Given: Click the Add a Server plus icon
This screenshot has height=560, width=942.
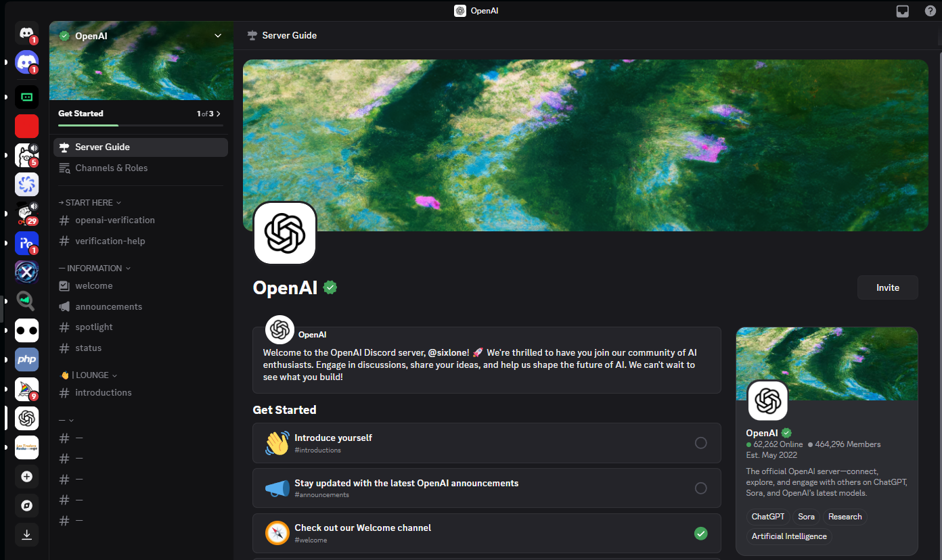Looking at the screenshot, I should point(27,477).
